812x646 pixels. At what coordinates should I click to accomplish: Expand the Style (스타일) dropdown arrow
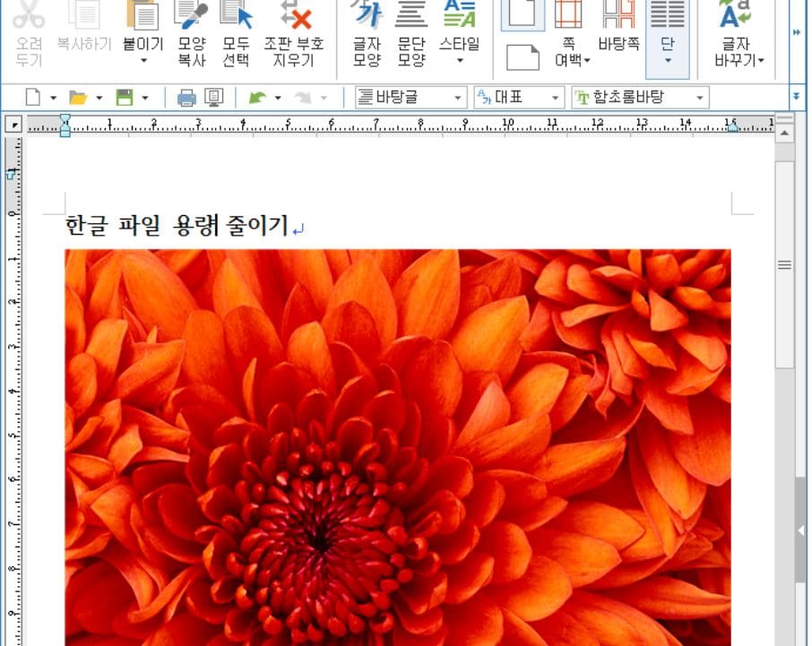pos(460,61)
